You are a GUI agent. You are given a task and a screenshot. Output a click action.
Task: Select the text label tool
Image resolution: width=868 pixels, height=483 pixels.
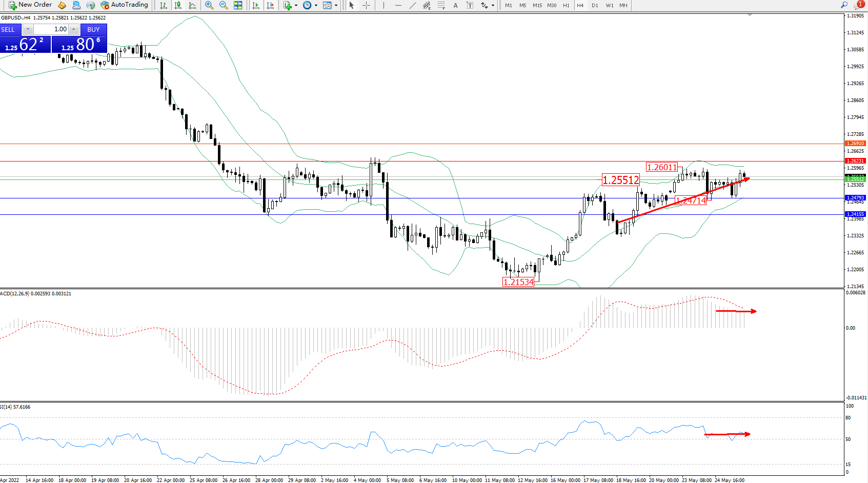click(455, 5)
